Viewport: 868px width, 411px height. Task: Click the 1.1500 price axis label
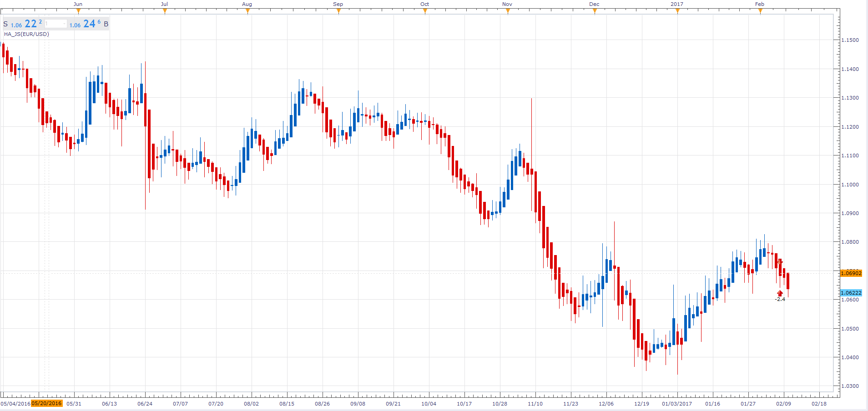850,40
